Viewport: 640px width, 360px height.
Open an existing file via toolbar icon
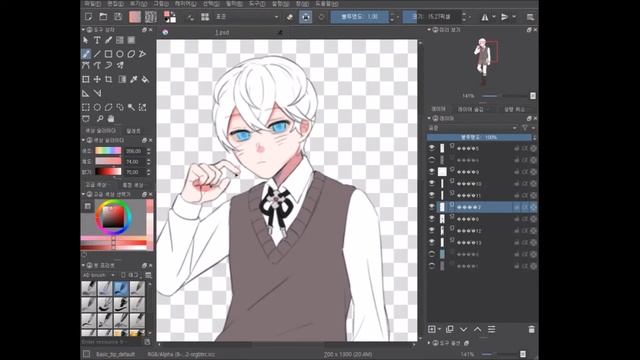[103, 17]
